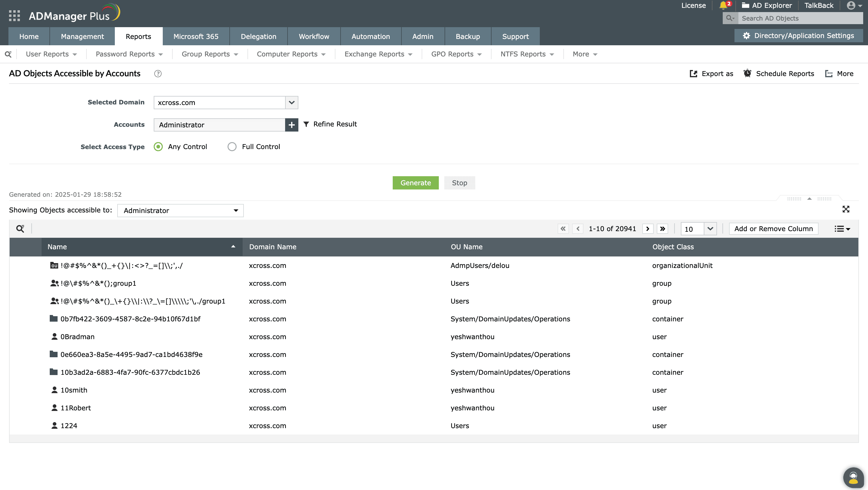Expand the rows per page dropdown

(x=710, y=229)
